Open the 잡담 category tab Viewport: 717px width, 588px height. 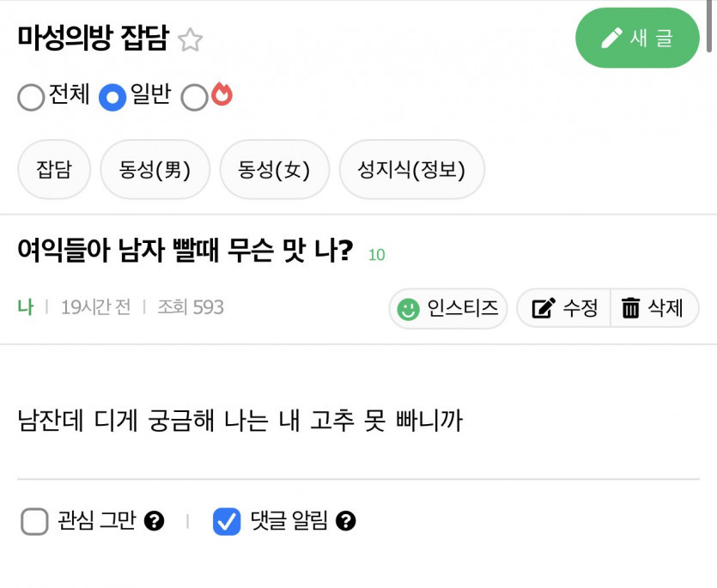point(53,169)
